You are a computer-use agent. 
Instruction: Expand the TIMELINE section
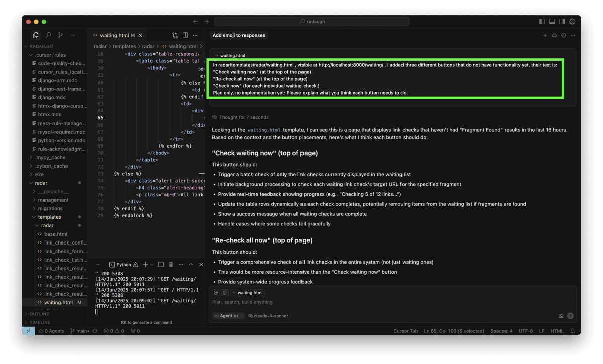click(x=40, y=322)
